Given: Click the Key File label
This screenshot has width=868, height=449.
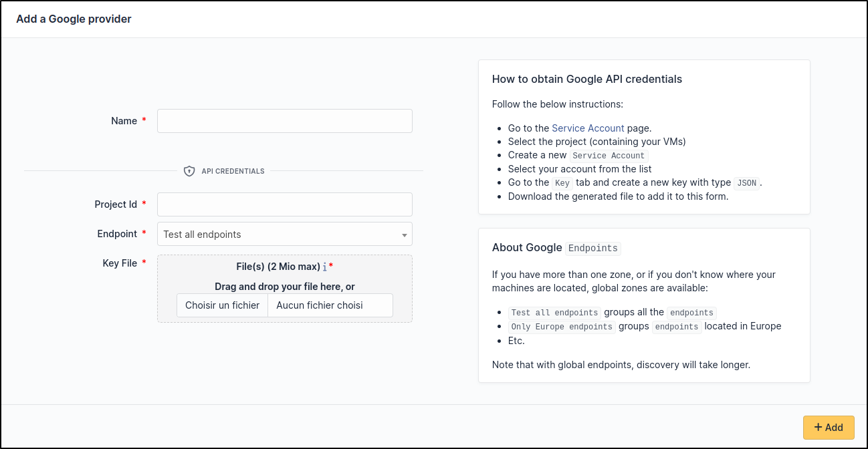Looking at the screenshot, I should 120,263.
